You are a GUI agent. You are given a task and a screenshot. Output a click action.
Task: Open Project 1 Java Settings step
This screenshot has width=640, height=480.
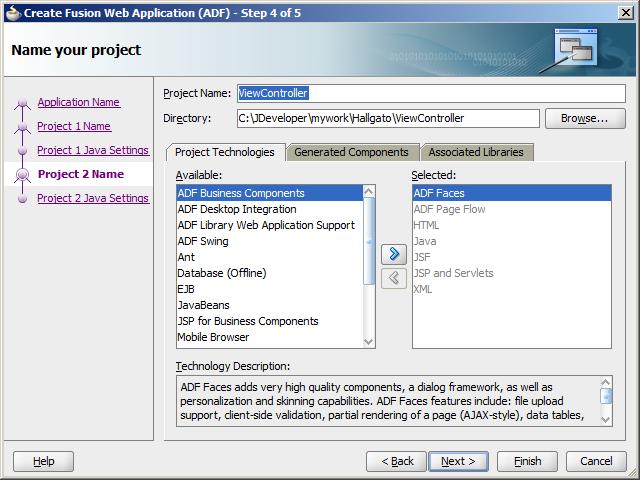[93, 150]
